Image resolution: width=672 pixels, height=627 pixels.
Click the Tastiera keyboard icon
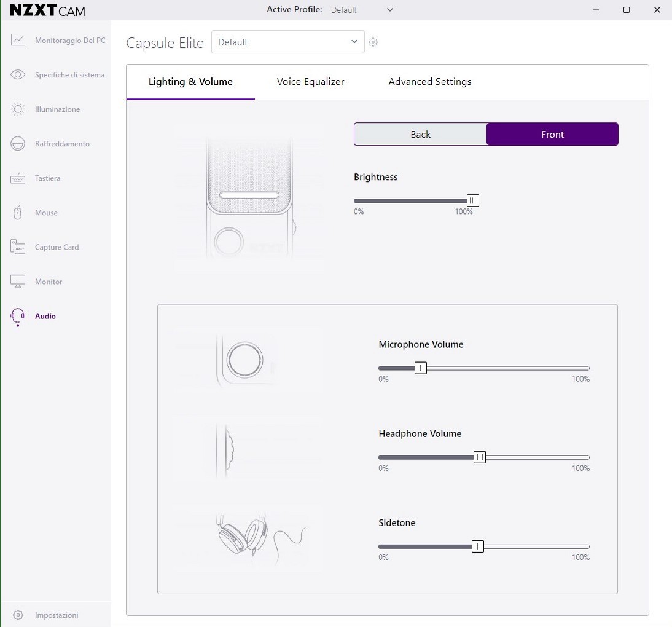tap(18, 178)
